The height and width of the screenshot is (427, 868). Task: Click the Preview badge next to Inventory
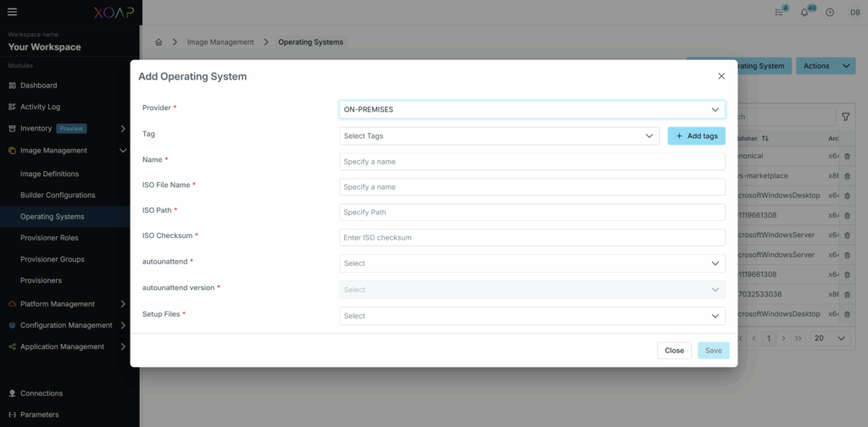(71, 128)
